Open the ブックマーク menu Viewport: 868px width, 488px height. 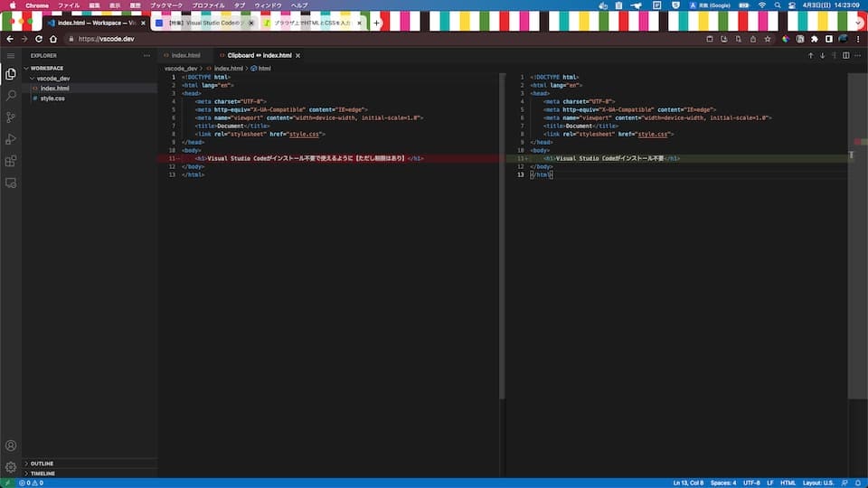point(166,5)
